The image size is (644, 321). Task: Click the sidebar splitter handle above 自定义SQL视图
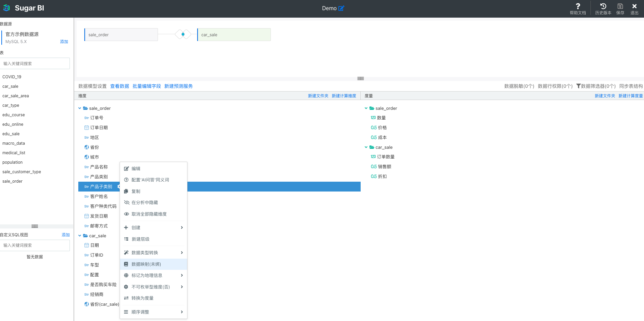[x=35, y=226]
